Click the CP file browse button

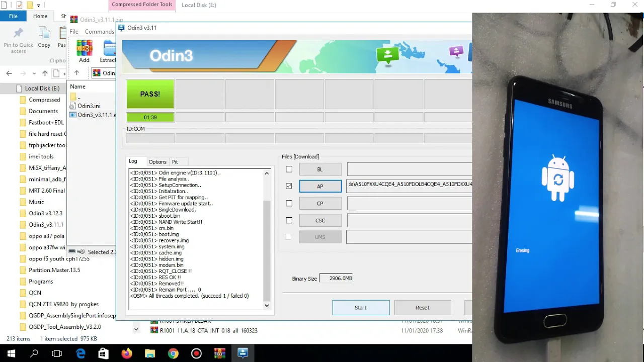tap(320, 203)
